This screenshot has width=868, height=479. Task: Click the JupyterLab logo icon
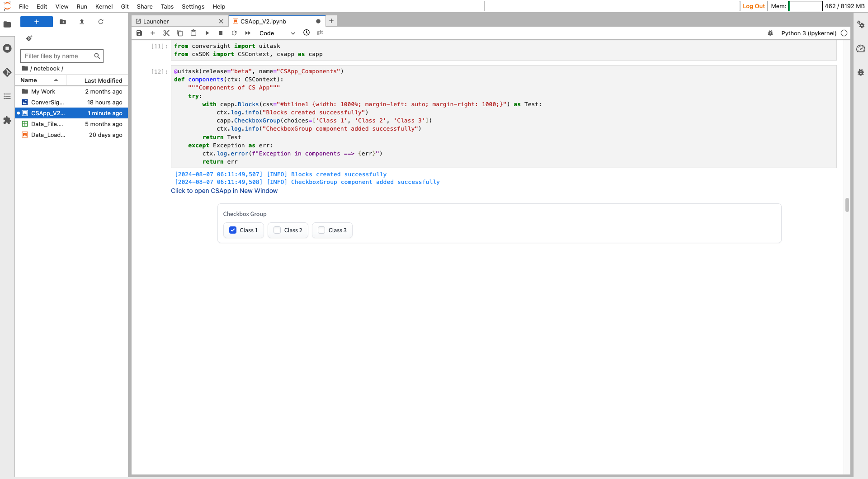click(7, 6)
